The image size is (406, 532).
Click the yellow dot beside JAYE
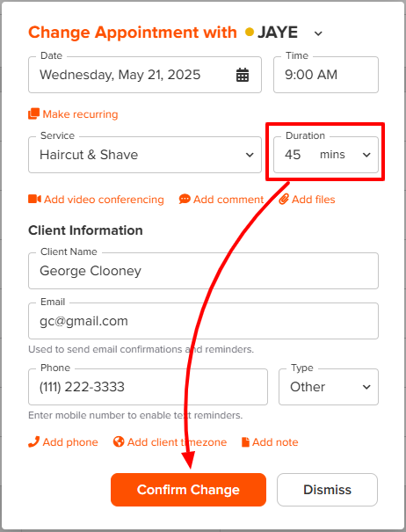coord(250,32)
